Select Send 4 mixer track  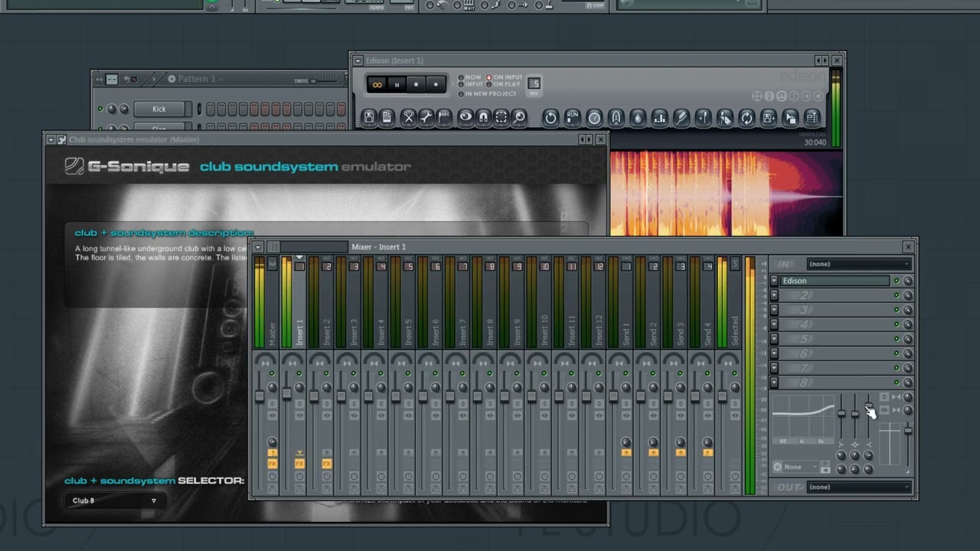(708, 333)
